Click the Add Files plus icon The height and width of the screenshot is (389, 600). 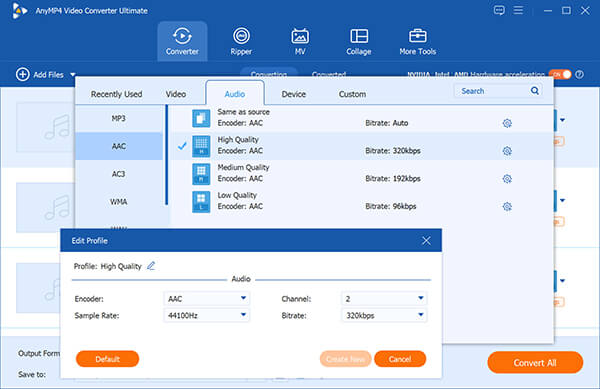[x=23, y=74]
